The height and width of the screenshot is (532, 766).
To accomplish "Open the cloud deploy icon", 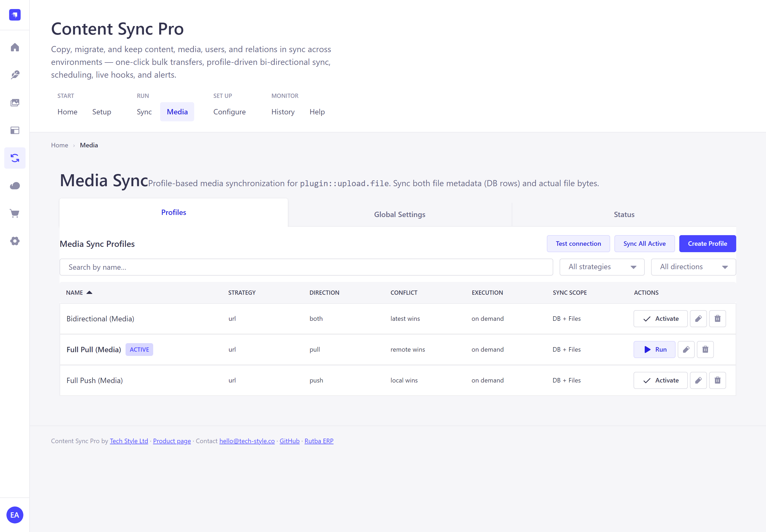I will click(x=15, y=186).
